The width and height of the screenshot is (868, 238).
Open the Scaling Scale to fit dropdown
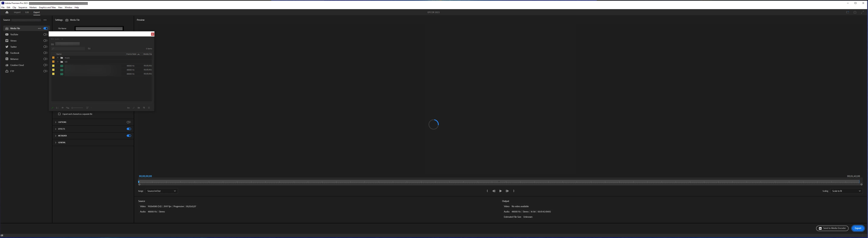[x=846, y=191]
